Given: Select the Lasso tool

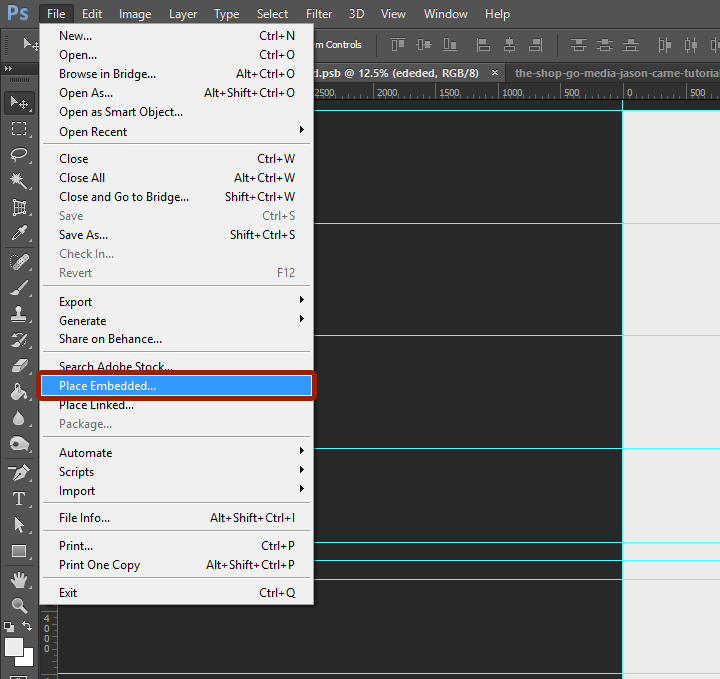Looking at the screenshot, I should [x=19, y=155].
